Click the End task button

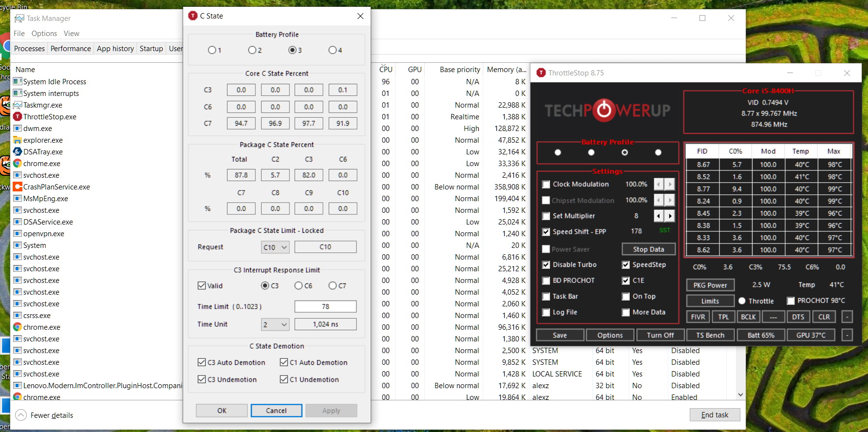715,415
